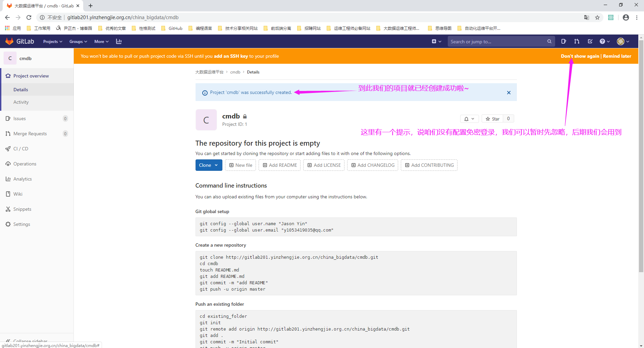
Task: Open CI / CD in the sidebar
Action: (x=37, y=149)
